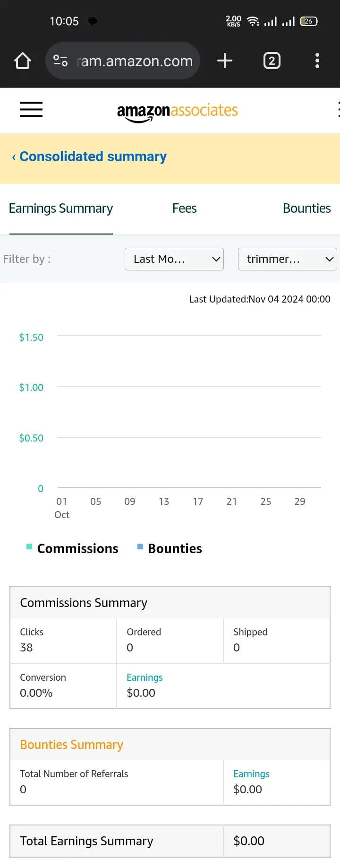Click Earnings link in Commissions Summary
The image size is (340, 868).
click(x=144, y=677)
